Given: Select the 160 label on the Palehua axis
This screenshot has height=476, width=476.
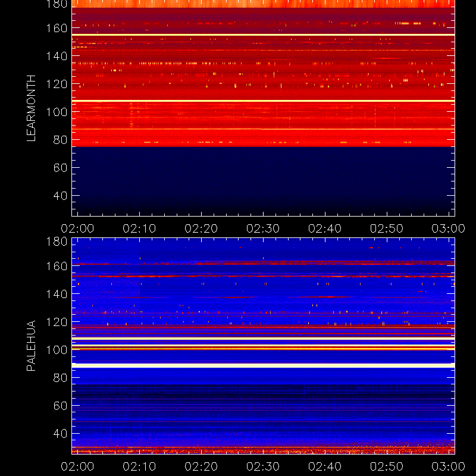Looking at the screenshot, I should [57, 266].
